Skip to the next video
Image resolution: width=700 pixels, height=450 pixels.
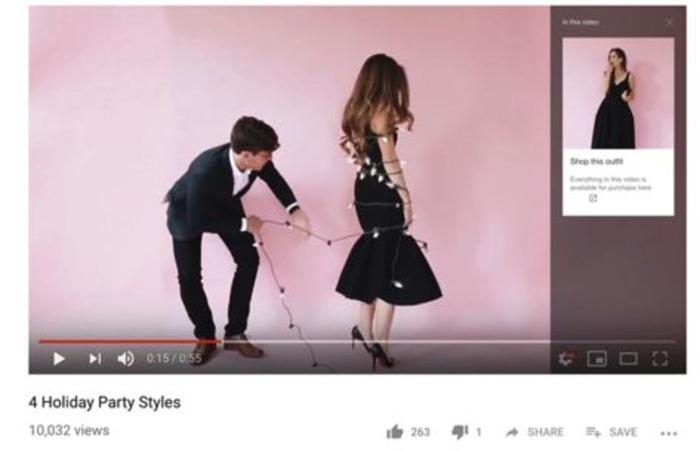click(95, 358)
